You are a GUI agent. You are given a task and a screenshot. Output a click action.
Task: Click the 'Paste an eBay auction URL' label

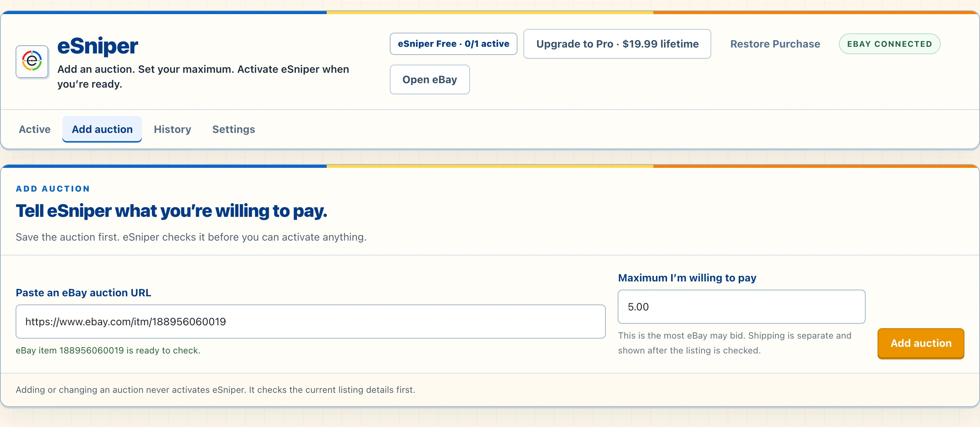pyautogui.click(x=83, y=293)
